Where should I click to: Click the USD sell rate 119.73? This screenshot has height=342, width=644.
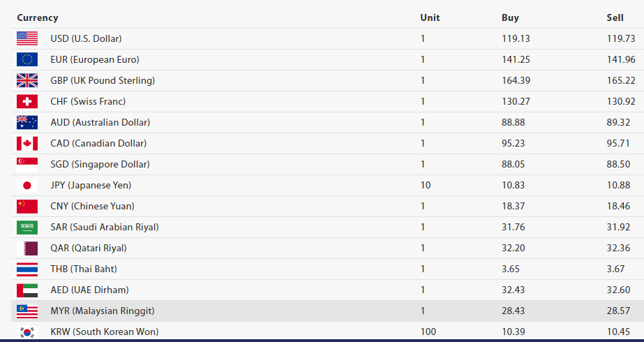(621, 38)
